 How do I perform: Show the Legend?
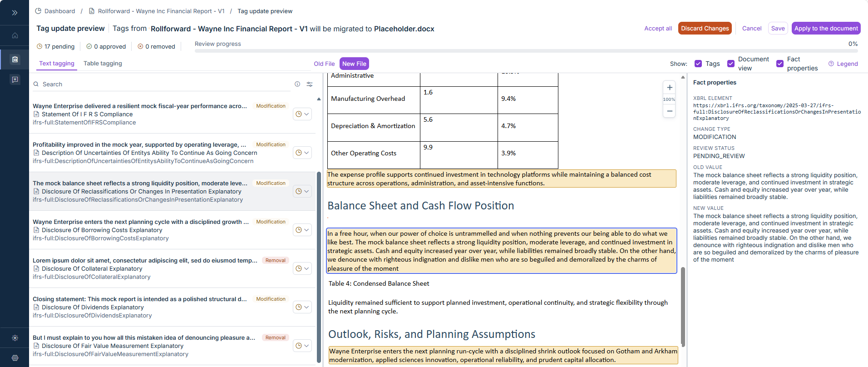843,64
